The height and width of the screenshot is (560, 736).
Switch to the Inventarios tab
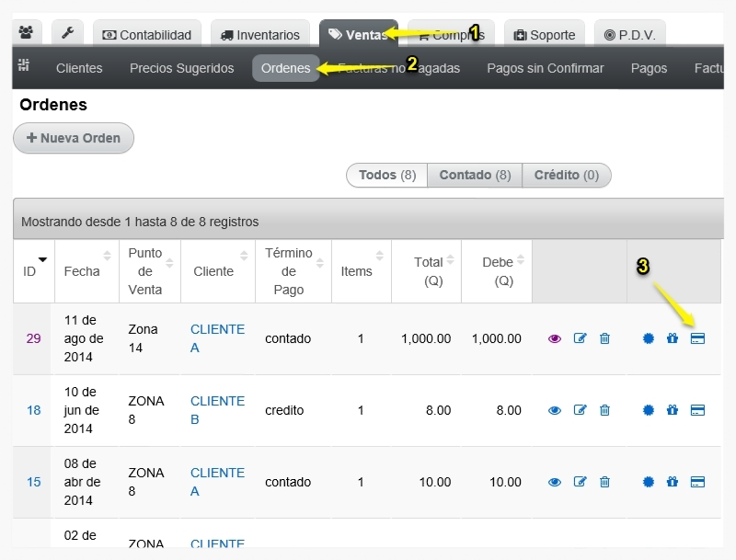click(x=260, y=35)
